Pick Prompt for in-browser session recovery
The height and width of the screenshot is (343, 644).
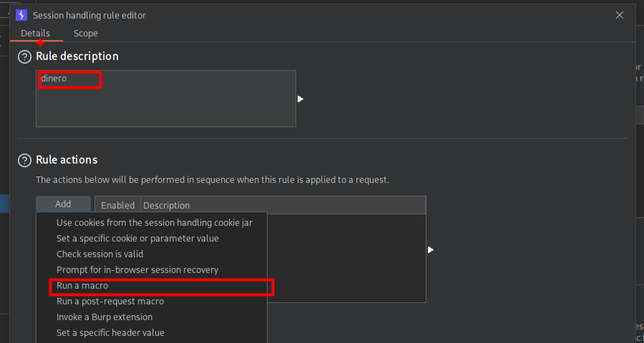coord(137,270)
